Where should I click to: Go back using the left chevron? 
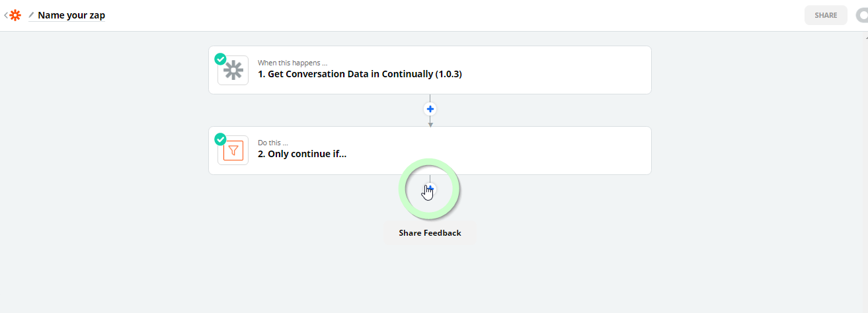[x=6, y=15]
